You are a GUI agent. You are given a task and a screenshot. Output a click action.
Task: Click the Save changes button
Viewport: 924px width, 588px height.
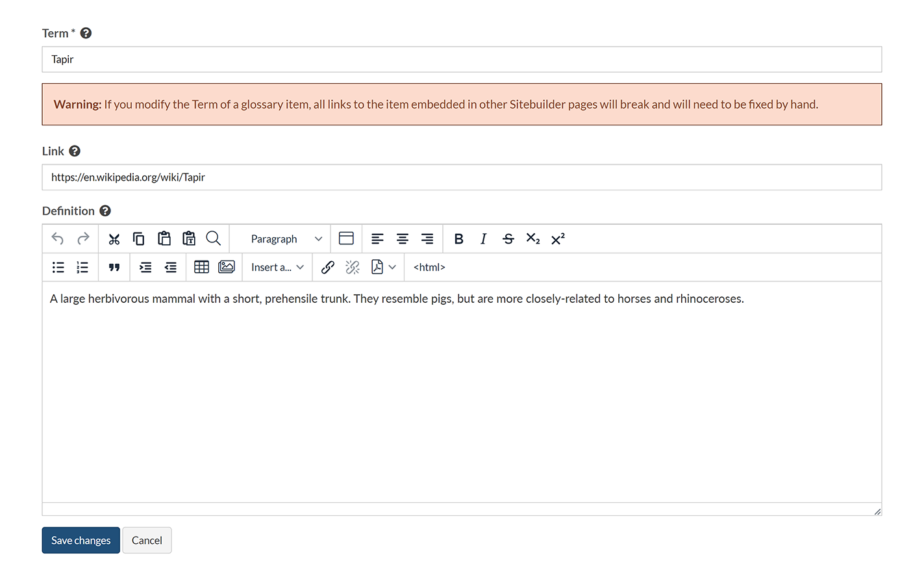click(x=81, y=541)
